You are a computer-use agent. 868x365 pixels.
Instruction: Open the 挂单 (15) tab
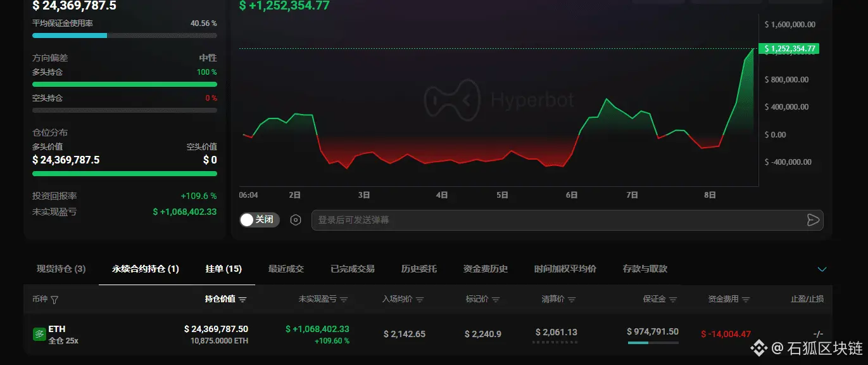click(x=223, y=269)
